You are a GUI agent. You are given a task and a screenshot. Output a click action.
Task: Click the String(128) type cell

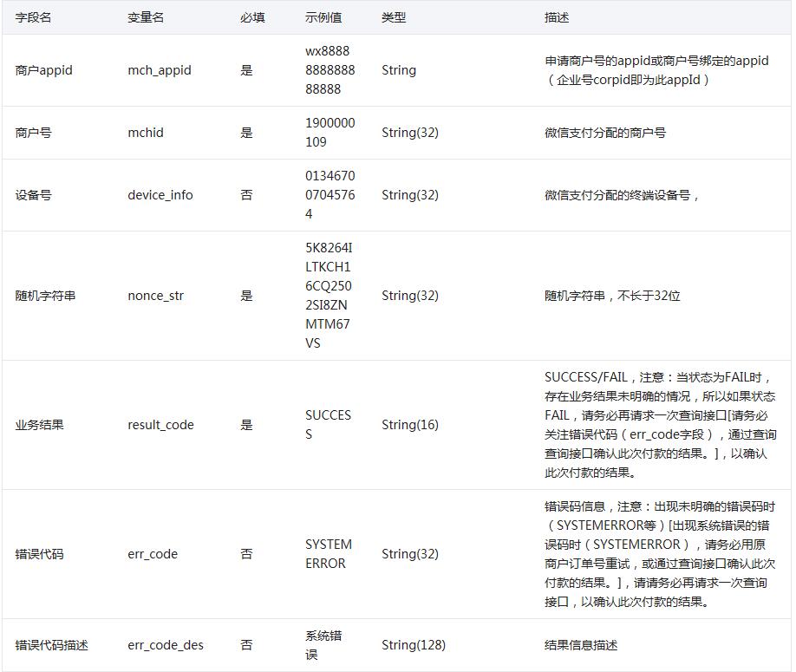[x=414, y=645]
